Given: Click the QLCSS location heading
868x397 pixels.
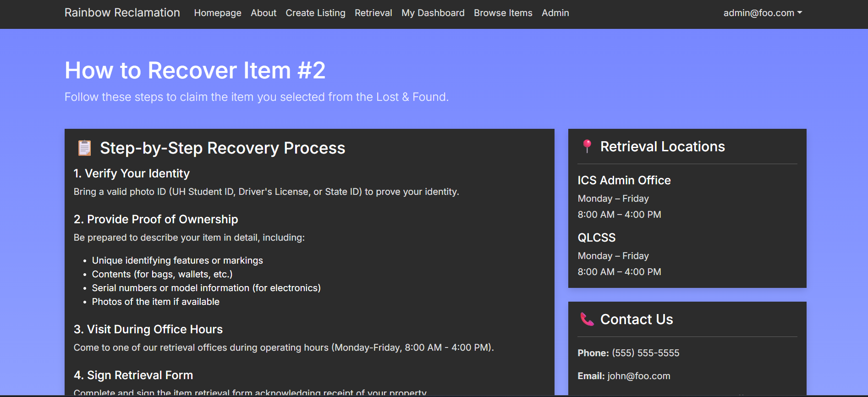Looking at the screenshot, I should point(596,237).
